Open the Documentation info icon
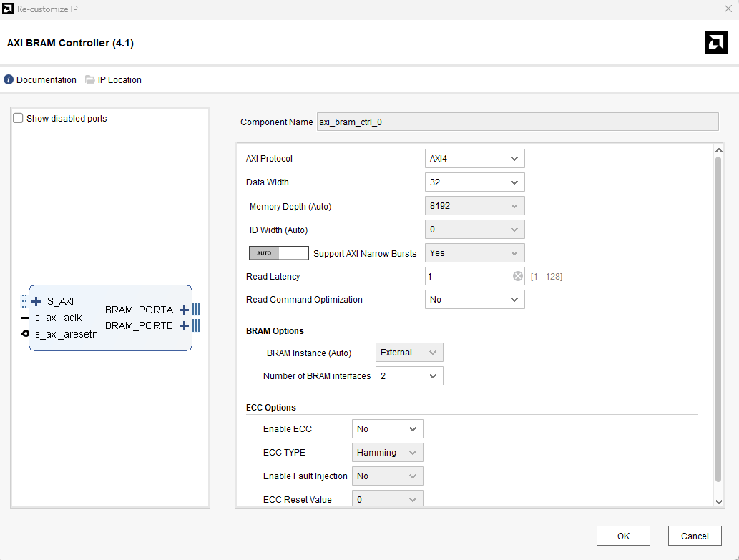Screen dimensions: 739x560 point(9,79)
